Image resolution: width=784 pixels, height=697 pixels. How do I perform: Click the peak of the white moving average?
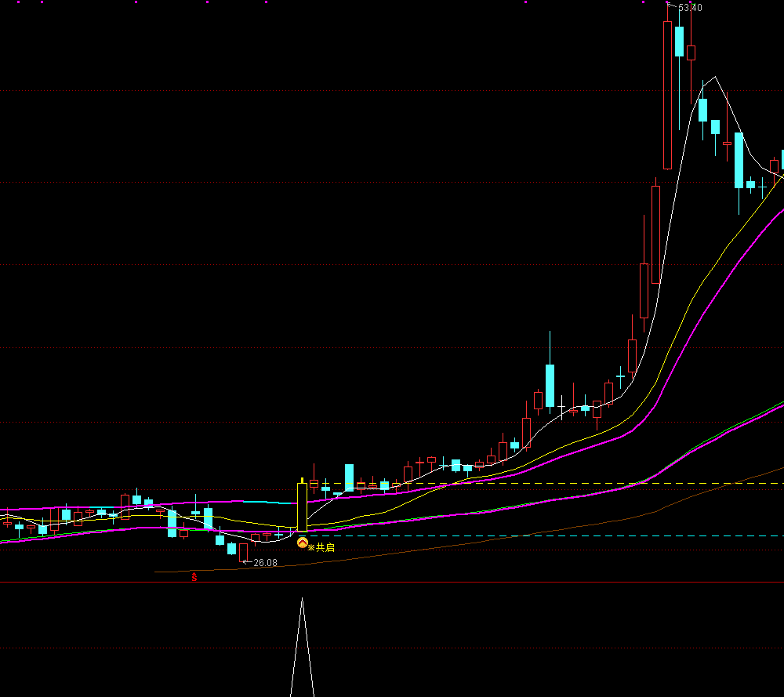click(x=714, y=78)
